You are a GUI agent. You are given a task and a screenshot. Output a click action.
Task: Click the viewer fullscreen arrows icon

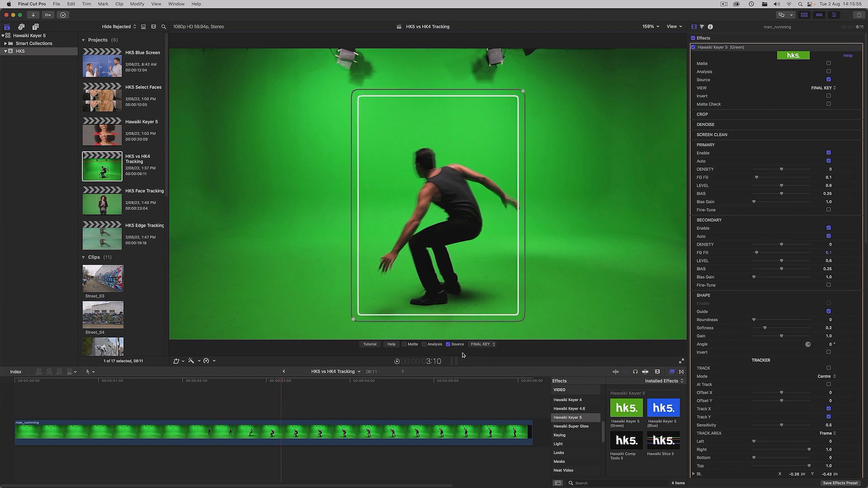(681, 361)
